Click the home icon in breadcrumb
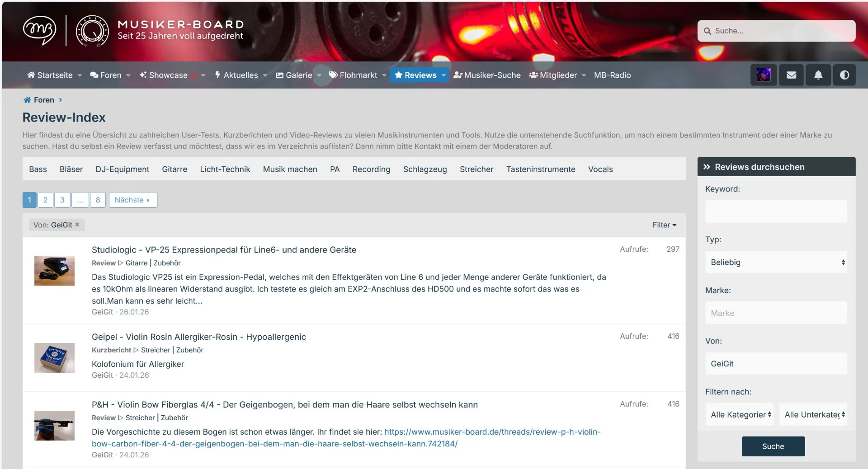 (27, 100)
